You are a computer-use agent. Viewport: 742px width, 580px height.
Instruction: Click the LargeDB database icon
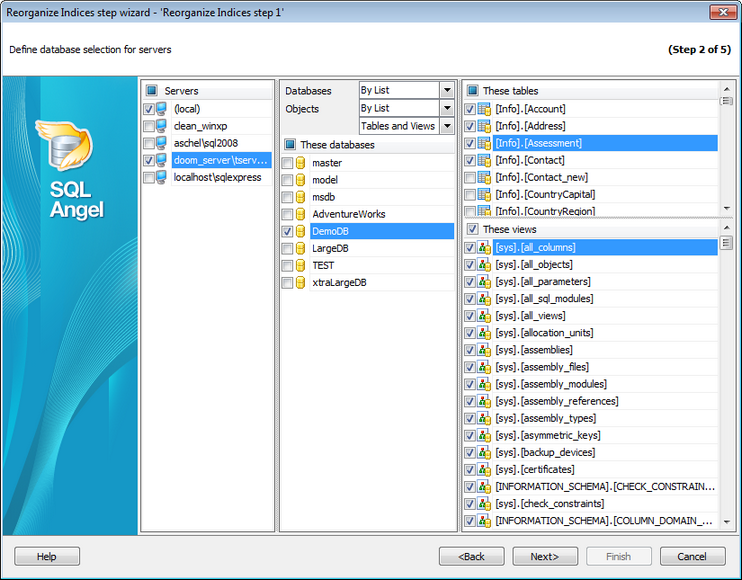click(300, 248)
